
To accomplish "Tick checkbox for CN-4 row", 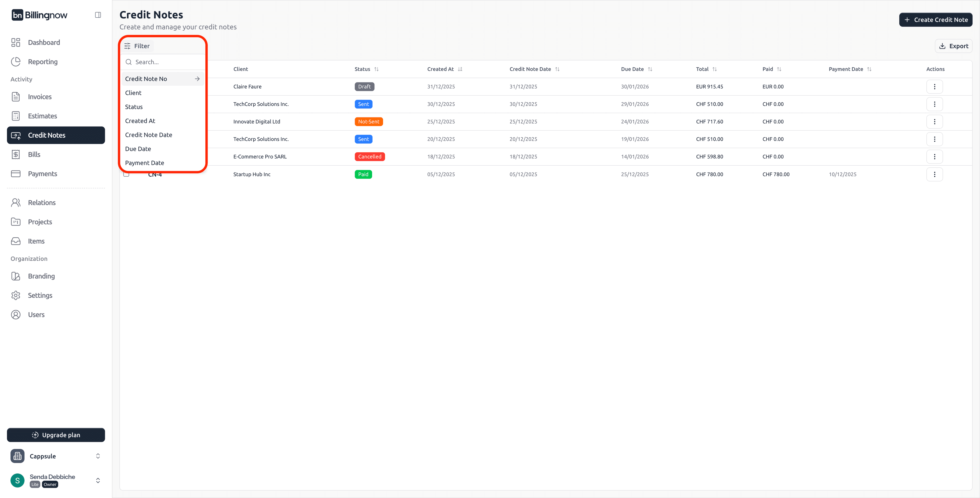I will [126, 175].
